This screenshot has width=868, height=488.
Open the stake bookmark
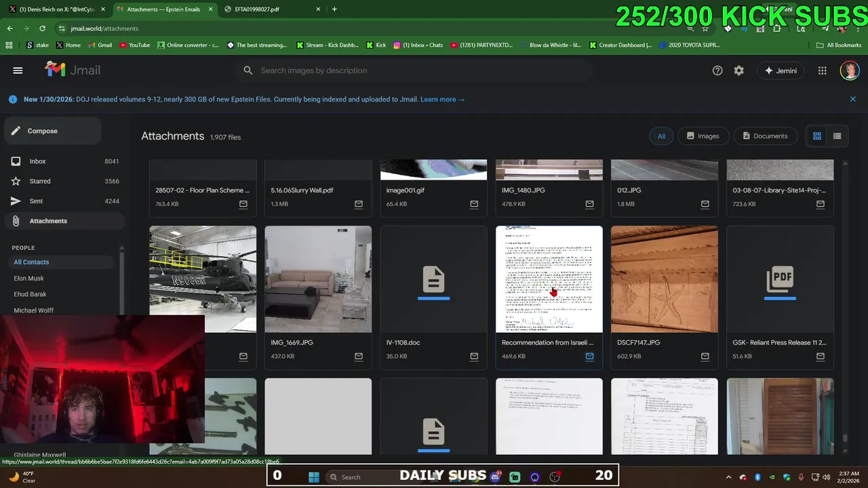pyautogui.click(x=38, y=45)
